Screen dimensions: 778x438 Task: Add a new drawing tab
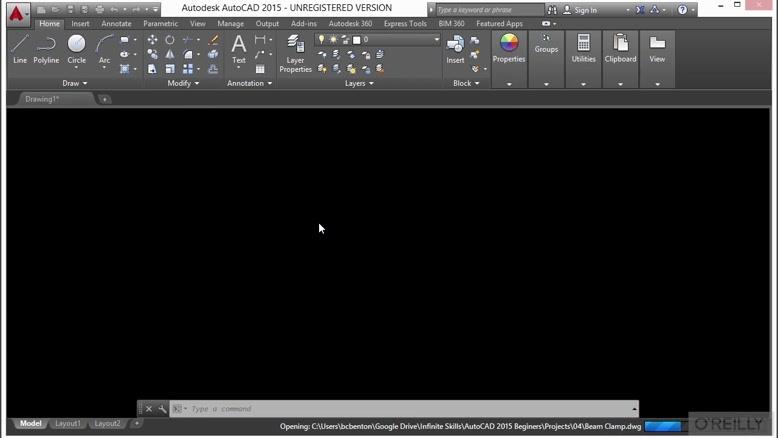[x=104, y=99]
